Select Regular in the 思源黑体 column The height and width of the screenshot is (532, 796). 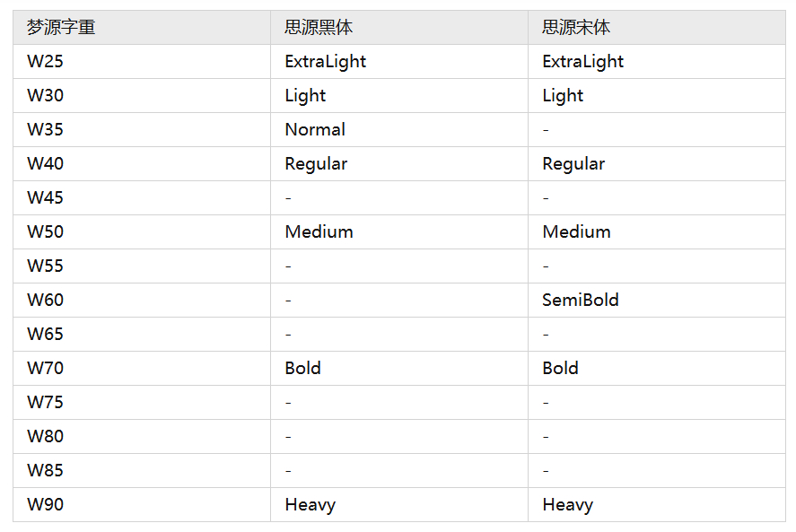[x=316, y=164]
